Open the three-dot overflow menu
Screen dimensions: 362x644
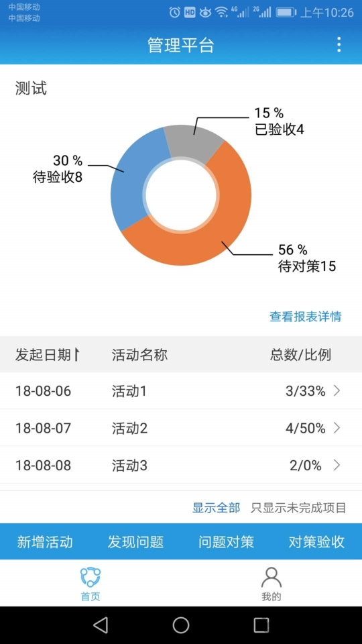339,44
